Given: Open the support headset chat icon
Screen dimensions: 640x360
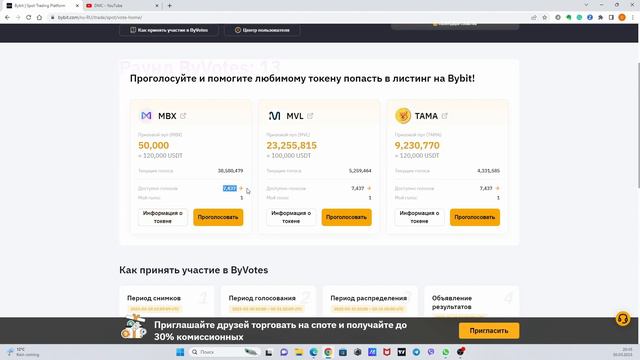Looking at the screenshot, I should tap(623, 318).
